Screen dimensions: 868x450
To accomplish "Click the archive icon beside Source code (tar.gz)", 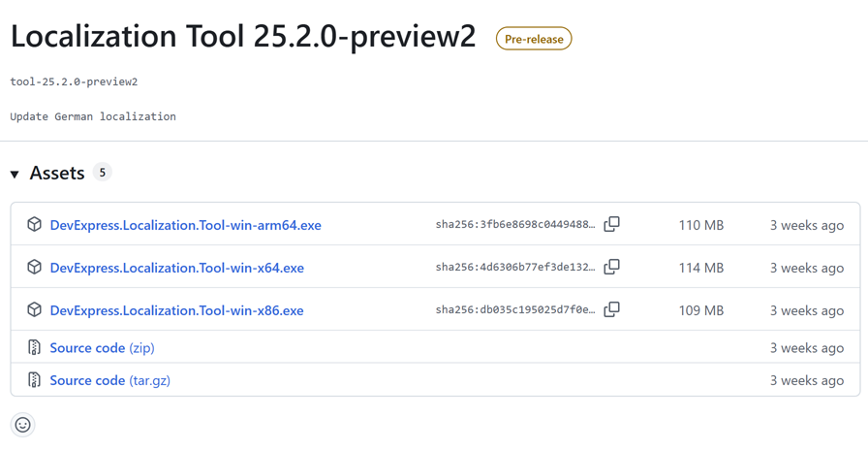I will point(34,379).
